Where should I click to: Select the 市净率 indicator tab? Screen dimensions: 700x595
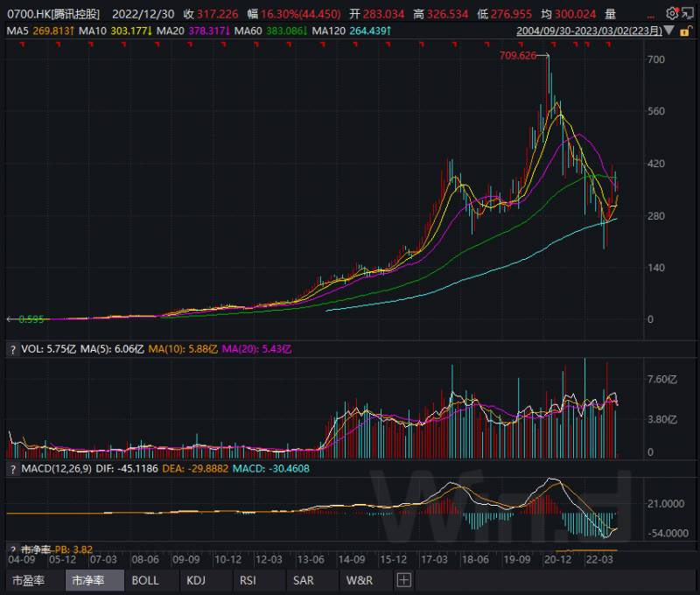point(88,580)
